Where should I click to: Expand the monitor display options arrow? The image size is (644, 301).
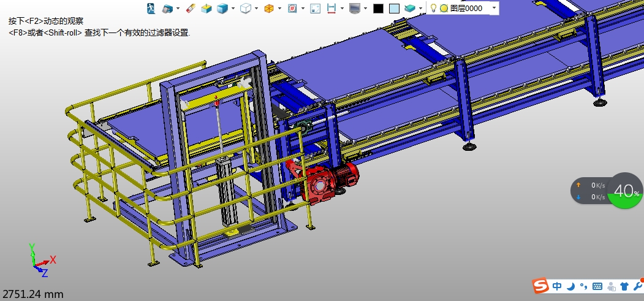(x=365, y=9)
